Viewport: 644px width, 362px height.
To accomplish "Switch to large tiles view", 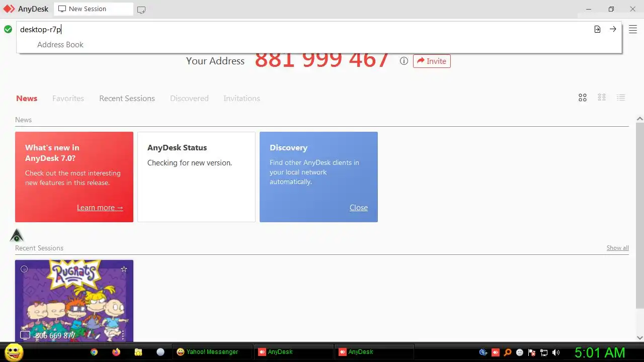I will point(583,98).
